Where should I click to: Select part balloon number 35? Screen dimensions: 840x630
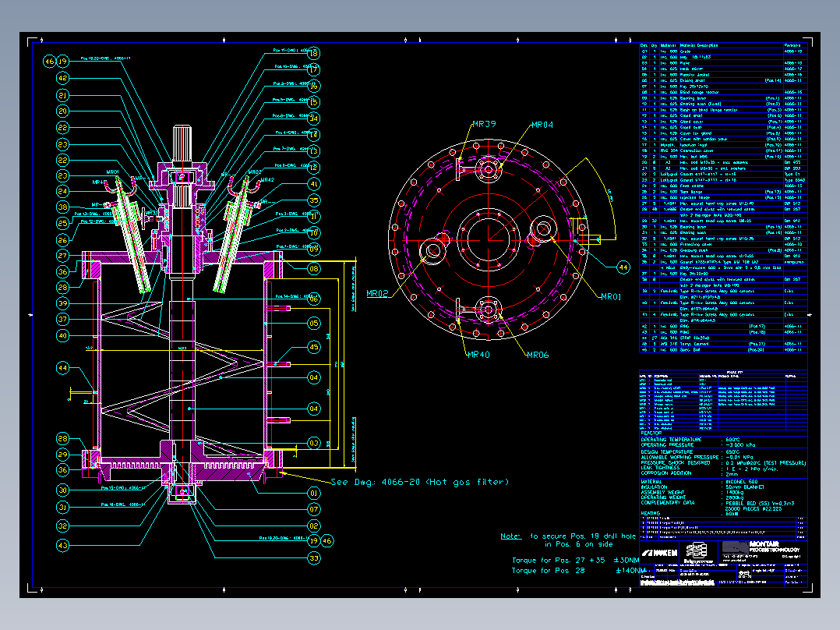(314, 200)
